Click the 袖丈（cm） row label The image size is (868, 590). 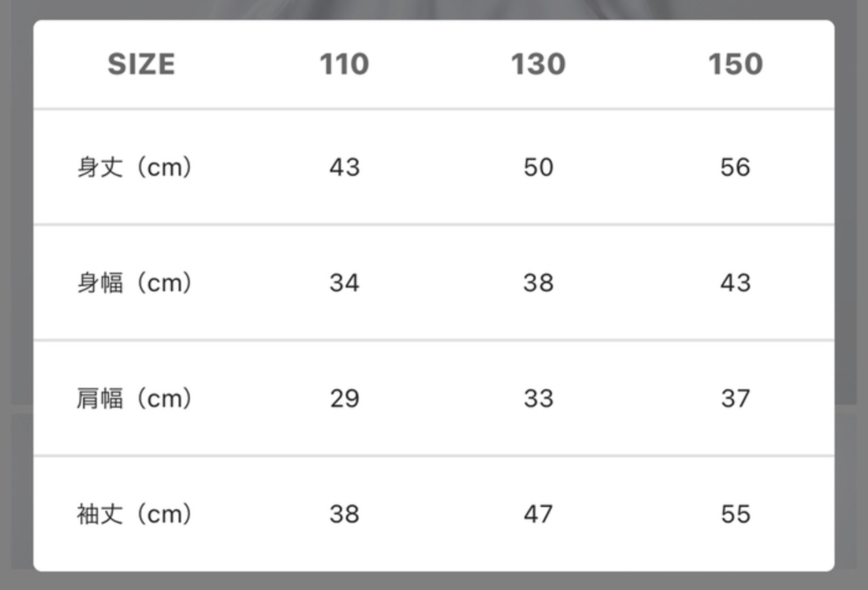(x=134, y=514)
